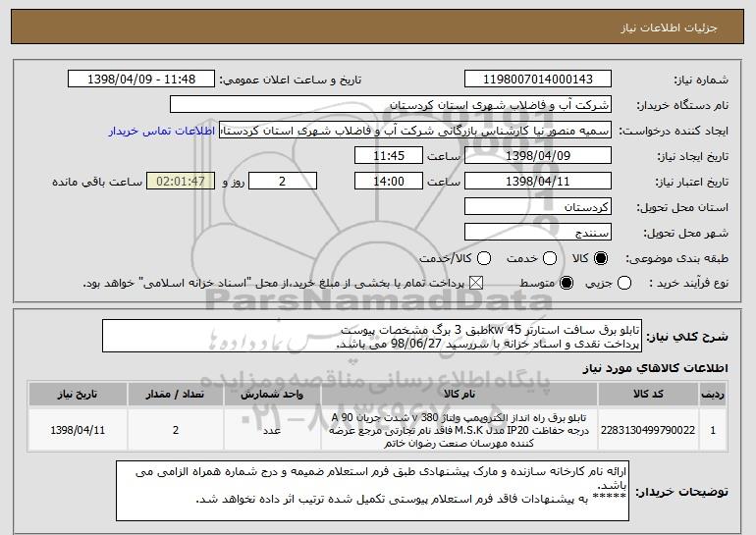Viewport: 756px width, 535px height.
Task: Click product code 2283130499790022 cell
Action: (648, 430)
